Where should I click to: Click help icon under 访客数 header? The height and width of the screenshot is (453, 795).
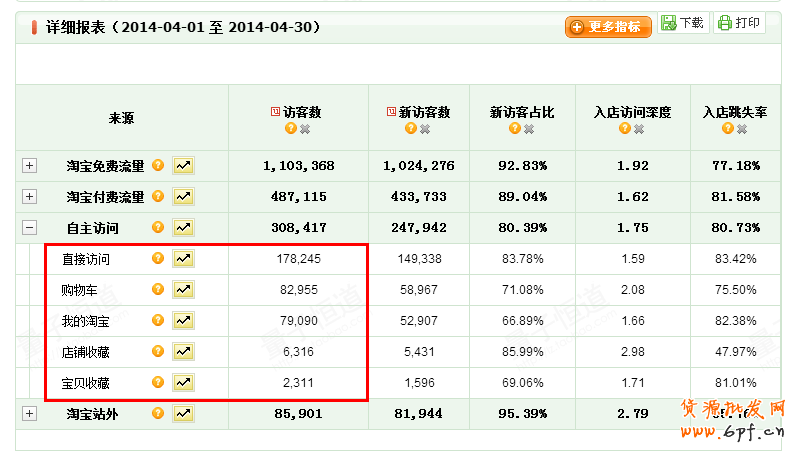click(x=290, y=128)
